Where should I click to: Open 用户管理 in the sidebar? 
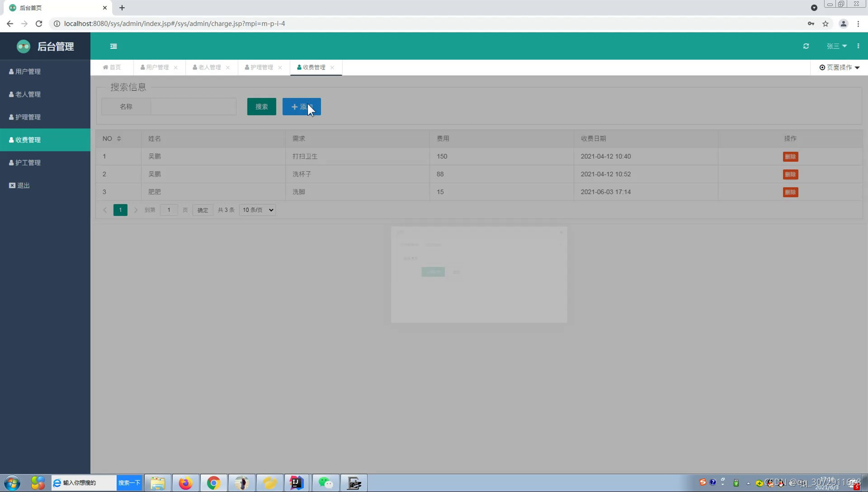45,71
